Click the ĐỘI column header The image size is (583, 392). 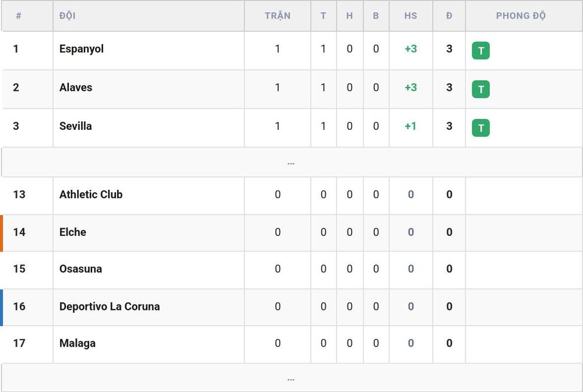tap(67, 16)
